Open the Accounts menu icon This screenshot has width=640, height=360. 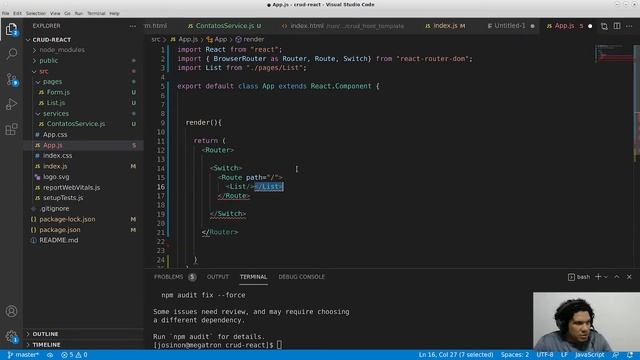coord(11,311)
